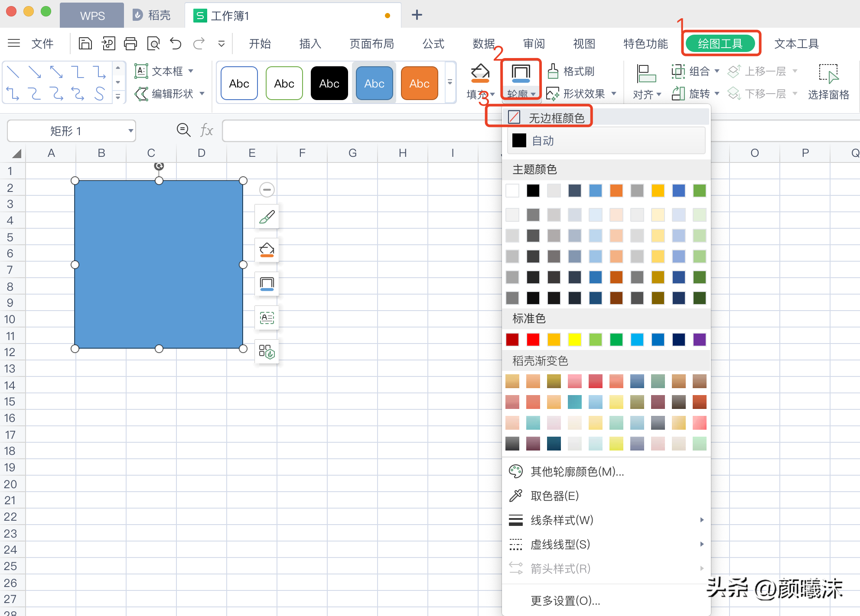Pick the Automatic black outline color
This screenshot has height=616, width=860.
(x=606, y=140)
